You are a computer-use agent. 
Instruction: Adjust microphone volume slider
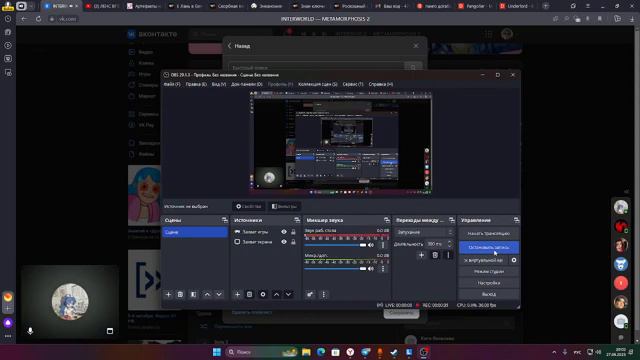[x=335, y=269]
